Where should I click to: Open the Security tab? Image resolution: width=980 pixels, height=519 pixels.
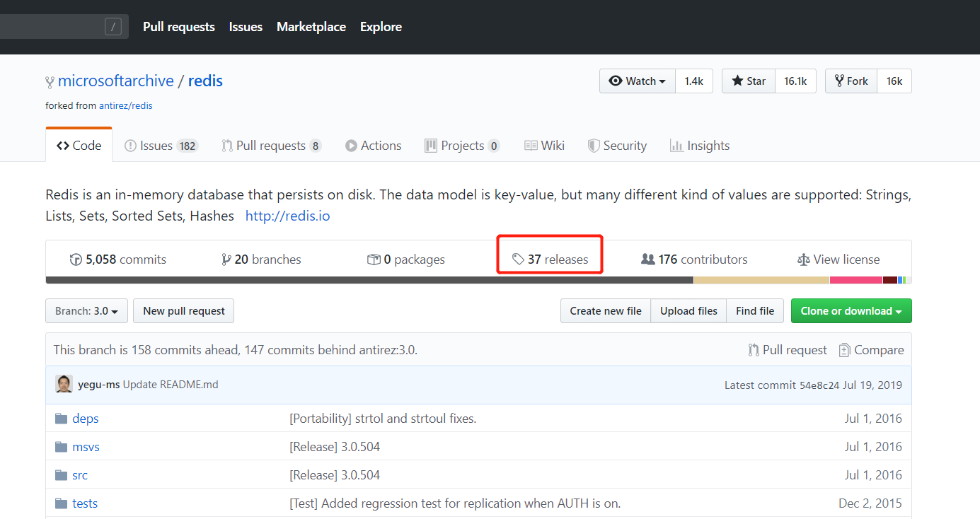[617, 146]
